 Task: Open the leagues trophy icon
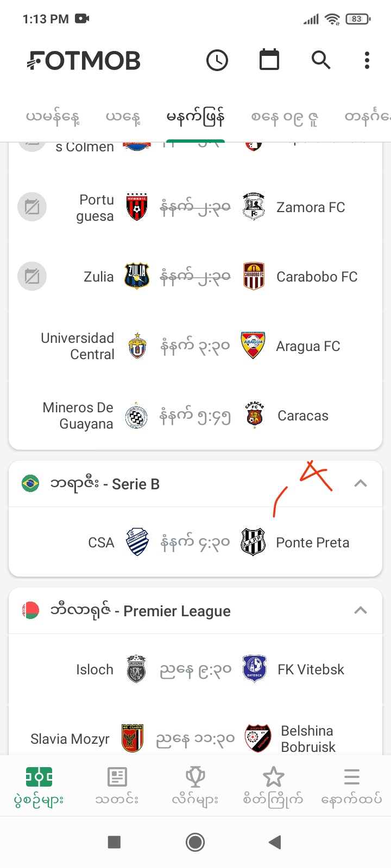click(195, 784)
